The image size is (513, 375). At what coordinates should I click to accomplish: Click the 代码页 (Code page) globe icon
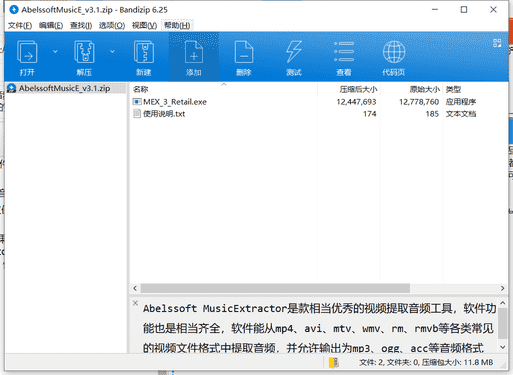point(394,52)
